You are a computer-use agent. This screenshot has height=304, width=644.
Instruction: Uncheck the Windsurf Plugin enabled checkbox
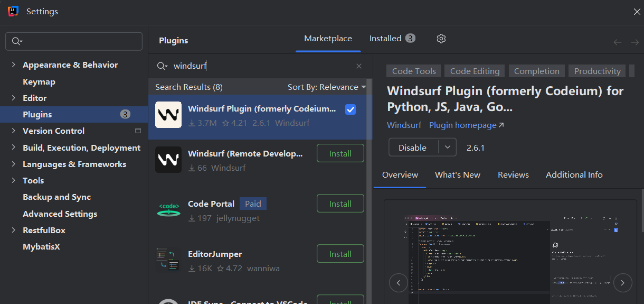click(351, 109)
